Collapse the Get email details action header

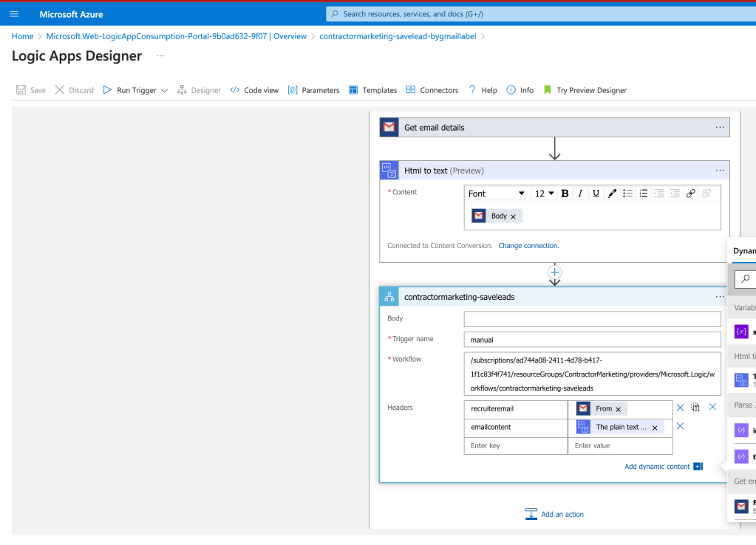tap(554, 128)
